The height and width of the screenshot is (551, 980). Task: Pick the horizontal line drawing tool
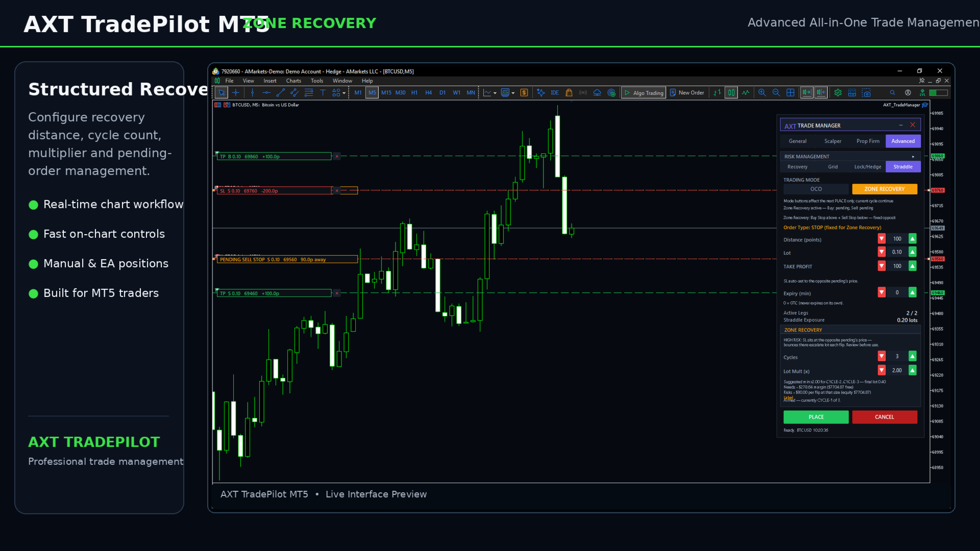point(266,93)
